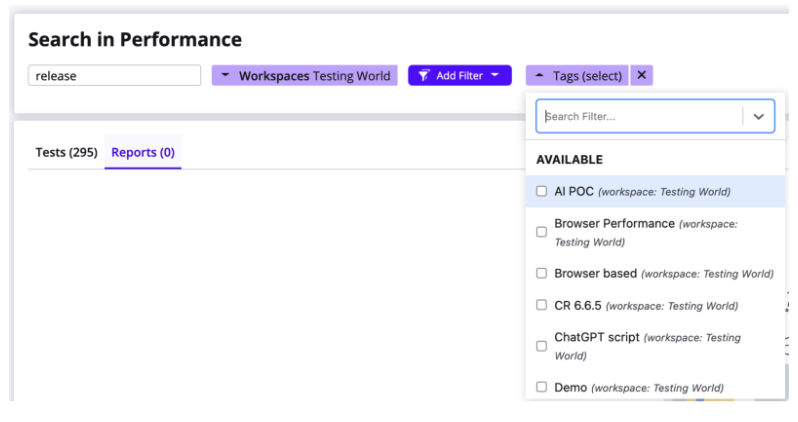Enable the Browser based tag checkbox
Image resolution: width=798 pixels, height=422 pixels.
pyautogui.click(x=542, y=273)
